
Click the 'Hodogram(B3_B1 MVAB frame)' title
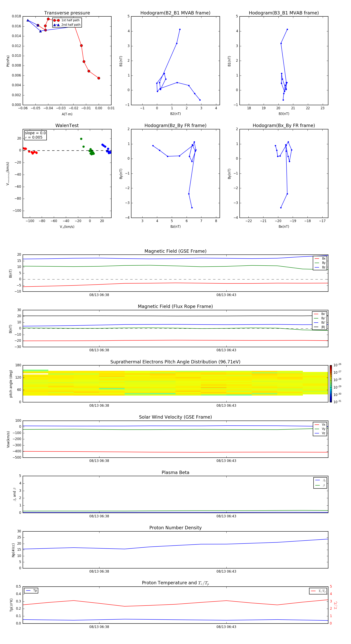[x=284, y=13]
